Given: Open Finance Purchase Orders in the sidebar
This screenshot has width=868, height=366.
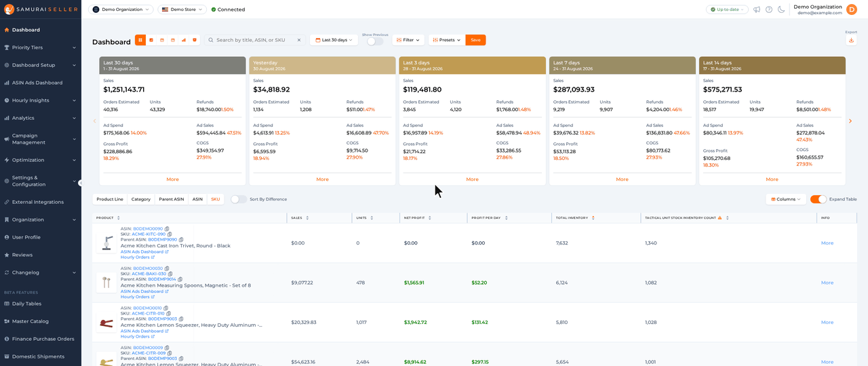Looking at the screenshot, I should click(x=41, y=339).
